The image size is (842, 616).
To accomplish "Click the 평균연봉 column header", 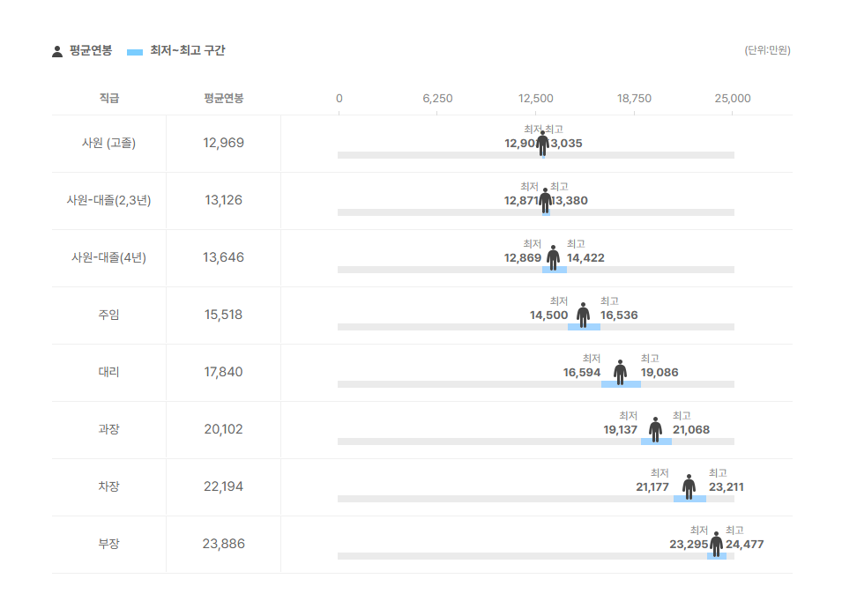I will click(x=223, y=98).
